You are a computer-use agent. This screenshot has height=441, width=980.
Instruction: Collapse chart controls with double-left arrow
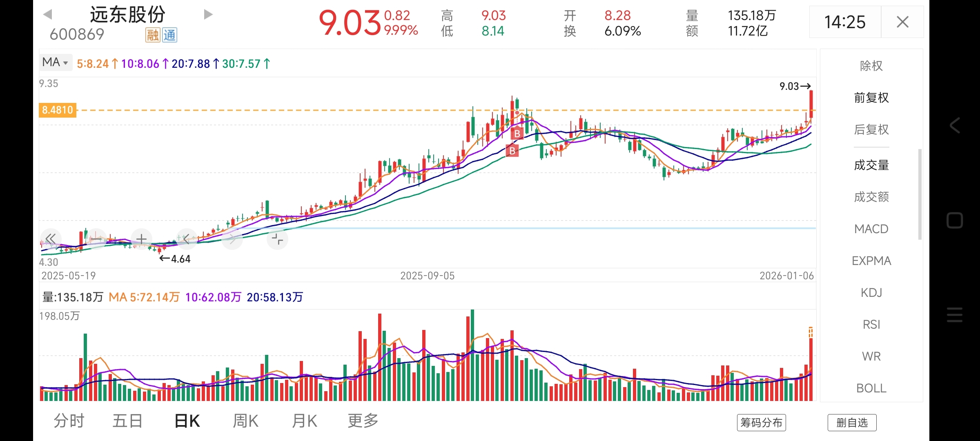point(51,239)
